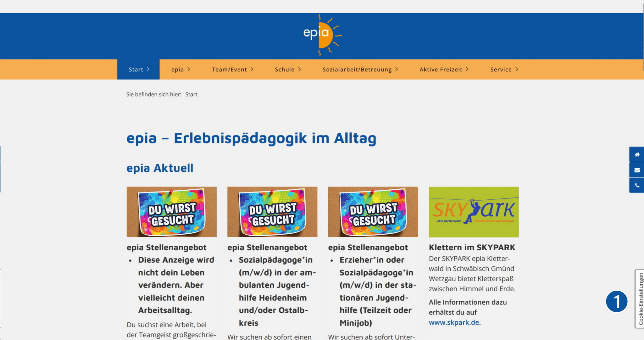Image resolution: width=644 pixels, height=340 pixels.
Task: Follow the www.skpark.de link
Action: click(x=454, y=322)
